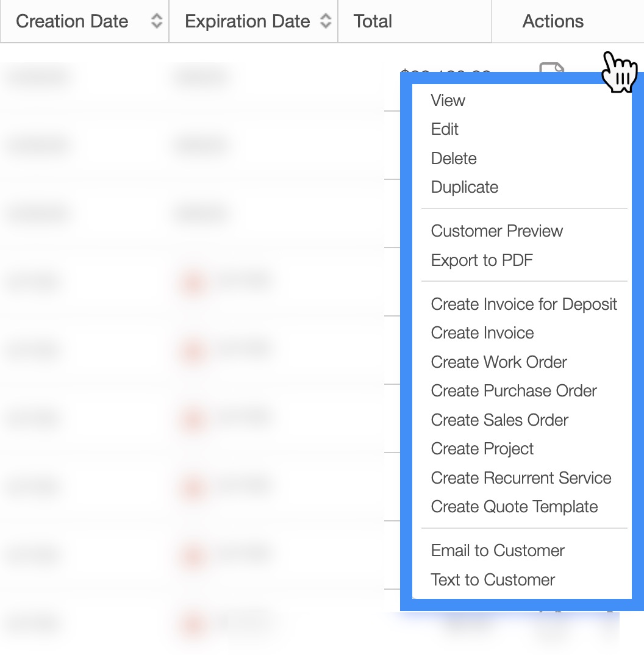Select Create Purchase Order option

click(513, 391)
